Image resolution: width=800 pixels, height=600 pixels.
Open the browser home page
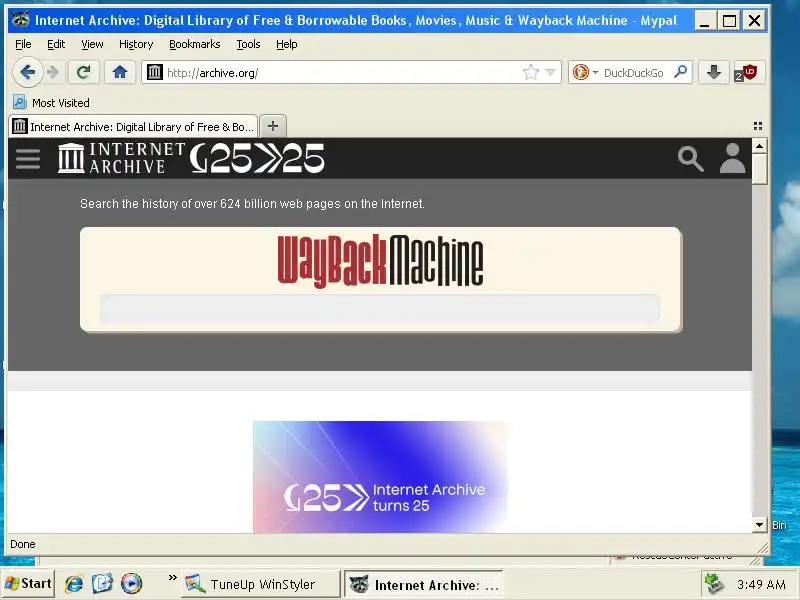coord(120,72)
